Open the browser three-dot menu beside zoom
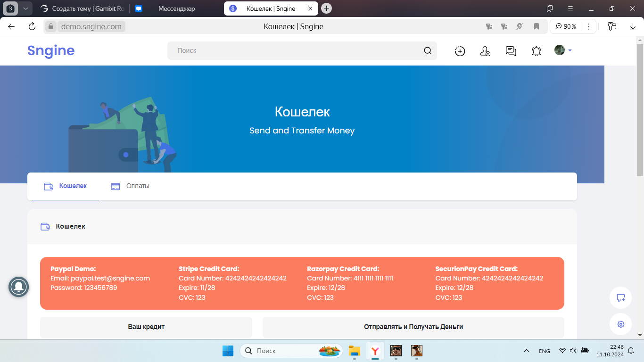 pyautogui.click(x=589, y=26)
